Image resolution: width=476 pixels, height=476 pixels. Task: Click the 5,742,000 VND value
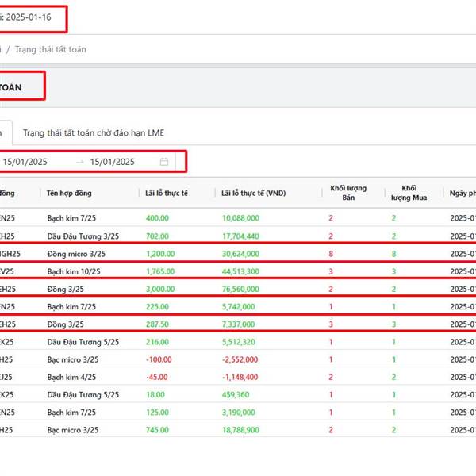pos(239,306)
